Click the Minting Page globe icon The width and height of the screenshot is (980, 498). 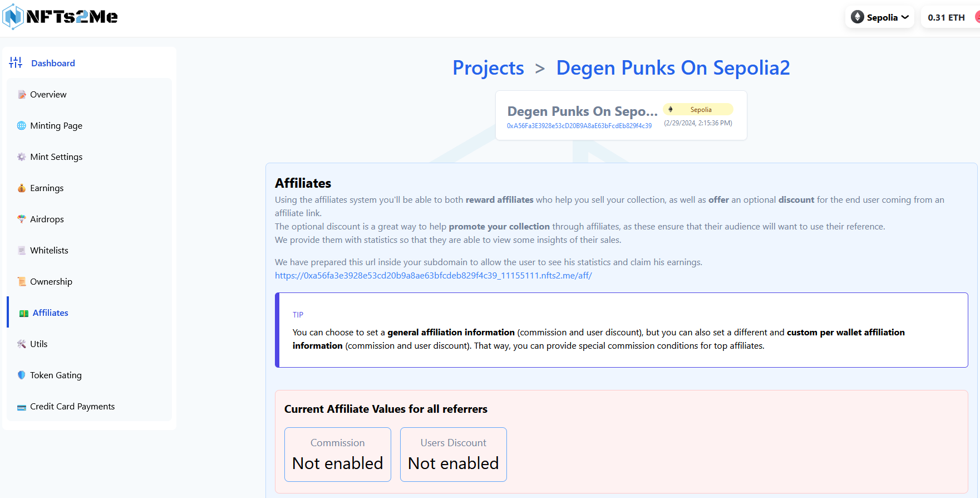click(x=22, y=126)
